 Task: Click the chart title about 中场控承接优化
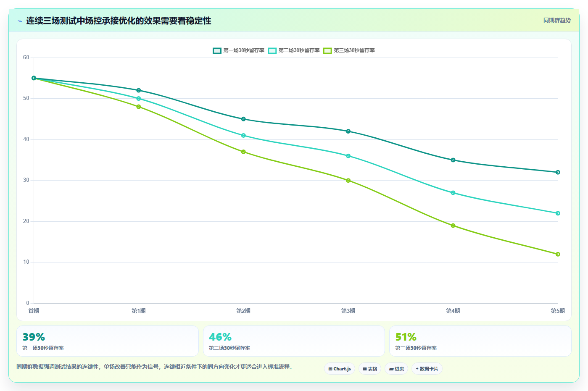(x=119, y=21)
